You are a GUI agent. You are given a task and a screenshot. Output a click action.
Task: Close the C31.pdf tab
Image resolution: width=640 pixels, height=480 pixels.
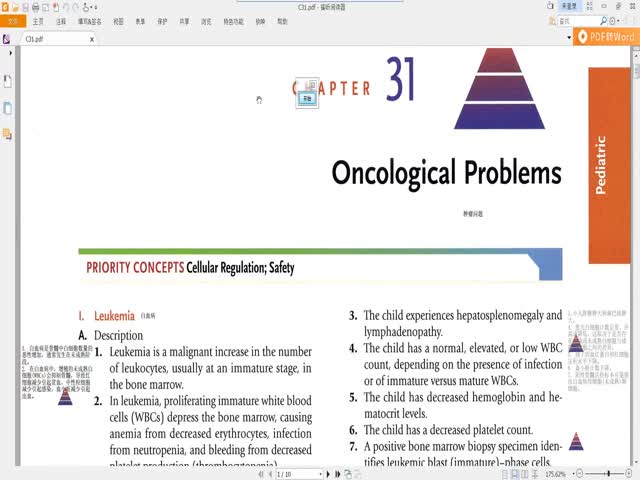93,39
